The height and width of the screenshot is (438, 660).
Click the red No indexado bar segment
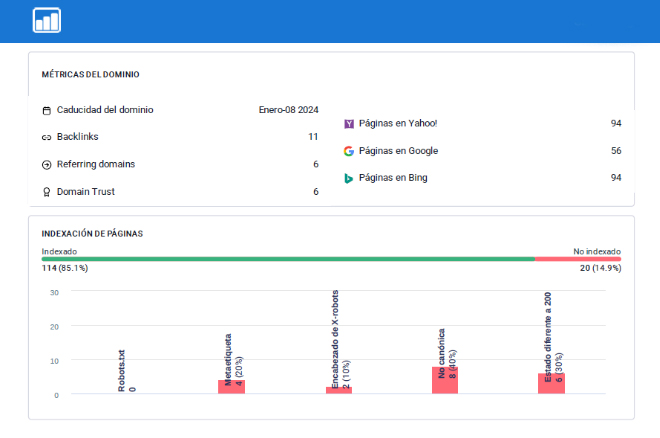[x=577, y=259]
